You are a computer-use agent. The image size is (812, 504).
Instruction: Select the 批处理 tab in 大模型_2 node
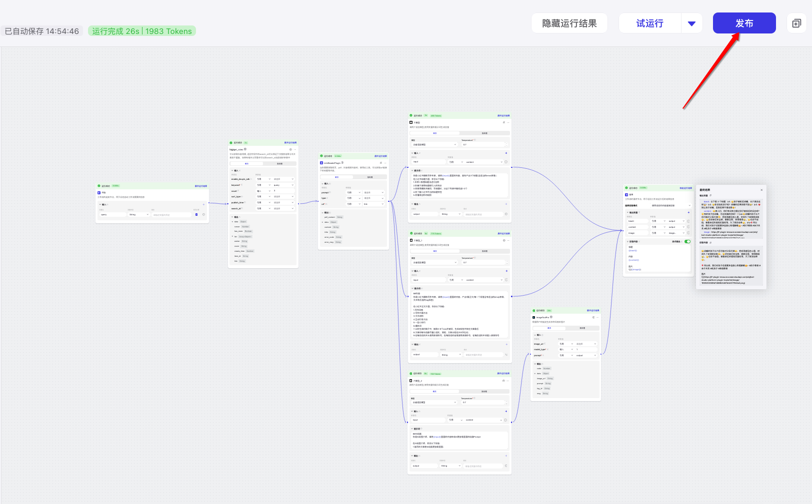coord(484,392)
